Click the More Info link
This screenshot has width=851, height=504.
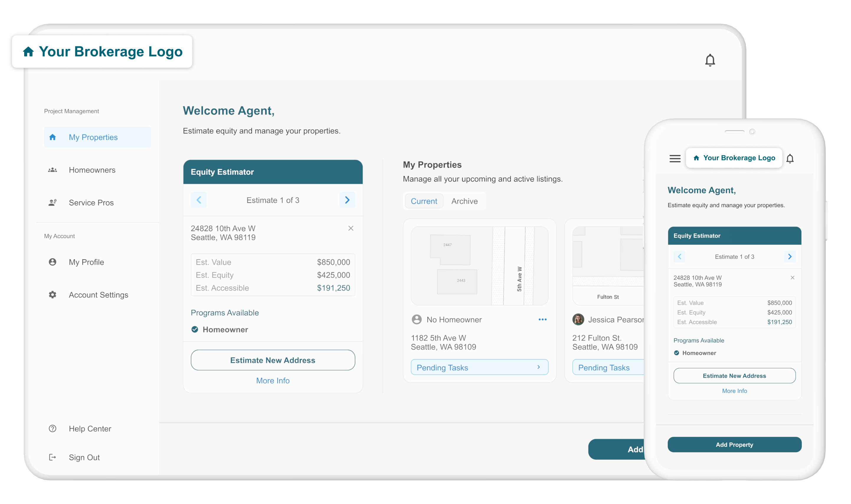click(272, 380)
